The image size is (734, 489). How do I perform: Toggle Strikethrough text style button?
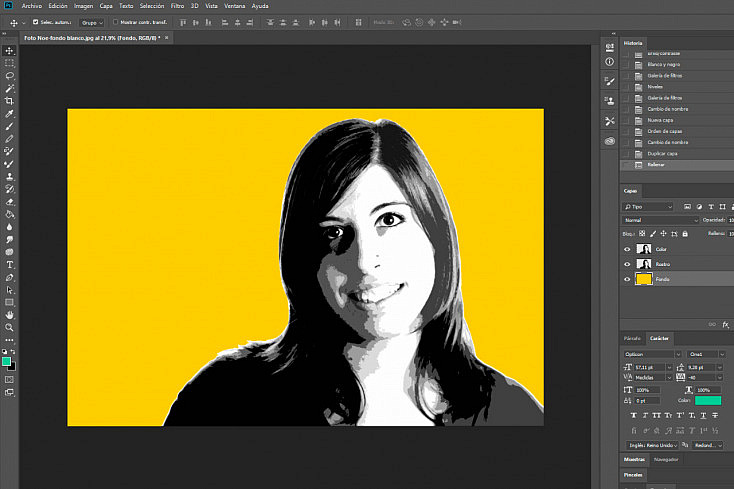(715, 416)
